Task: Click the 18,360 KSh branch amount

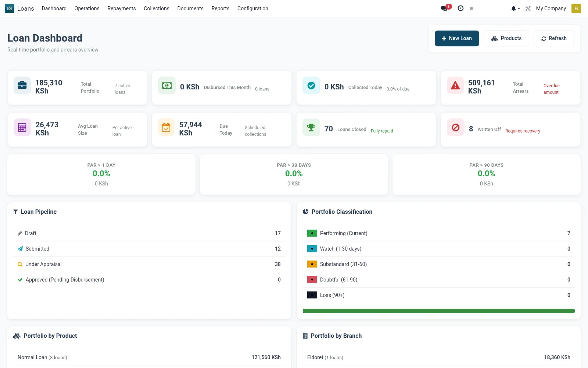Action: pos(557,357)
